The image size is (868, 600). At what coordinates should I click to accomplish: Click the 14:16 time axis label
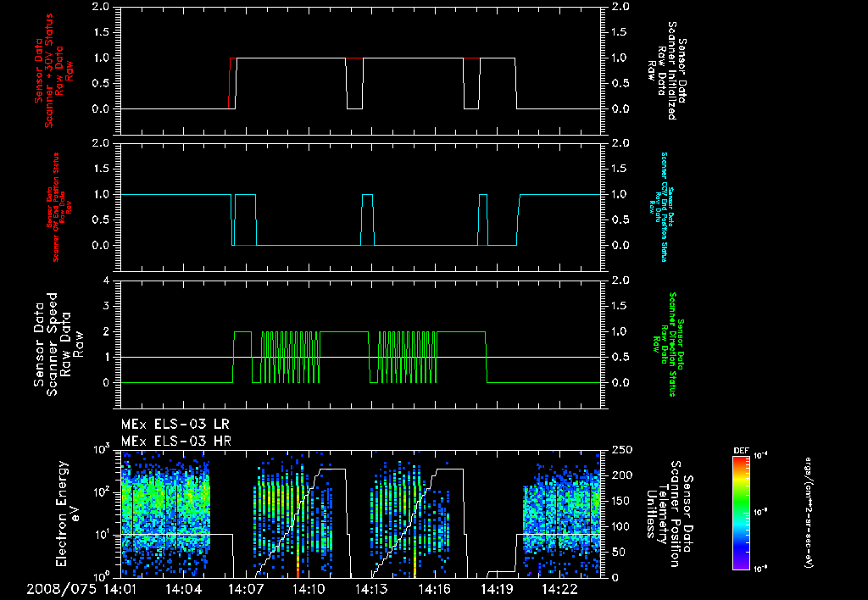click(x=435, y=589)
